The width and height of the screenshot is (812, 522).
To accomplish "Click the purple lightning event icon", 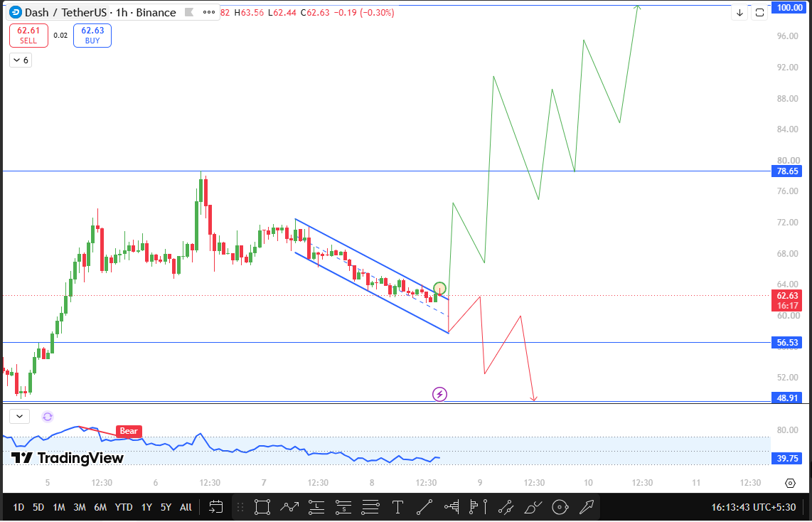I will click(x=439, y=395).
